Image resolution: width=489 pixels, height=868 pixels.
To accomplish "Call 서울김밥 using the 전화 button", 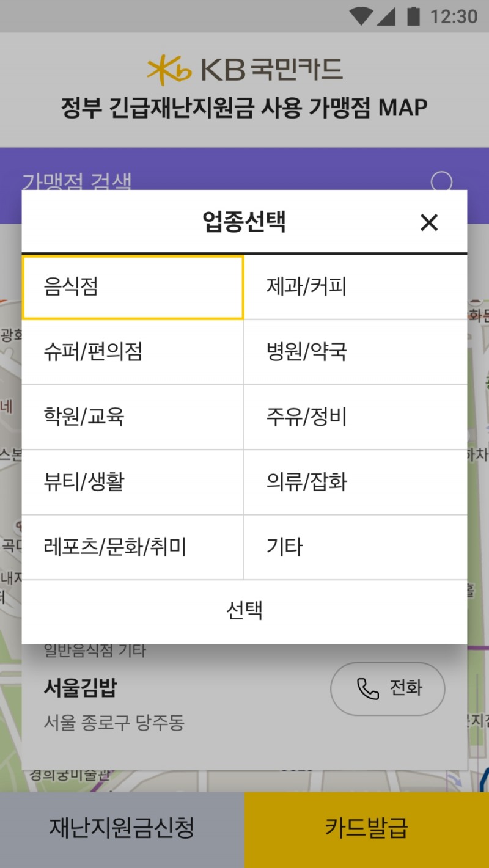I will point(388,688).
